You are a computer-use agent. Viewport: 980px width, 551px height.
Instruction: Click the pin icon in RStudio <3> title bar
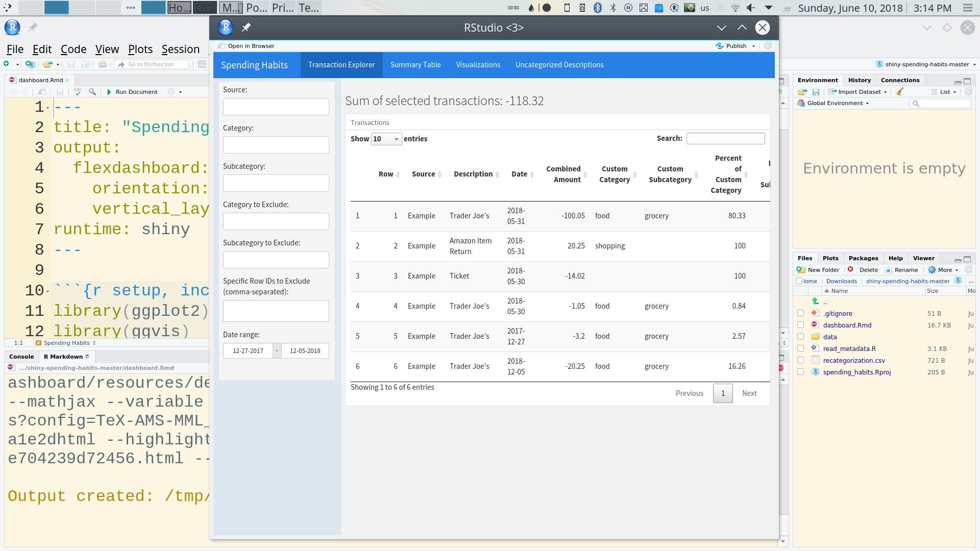[x=246, y=28]
